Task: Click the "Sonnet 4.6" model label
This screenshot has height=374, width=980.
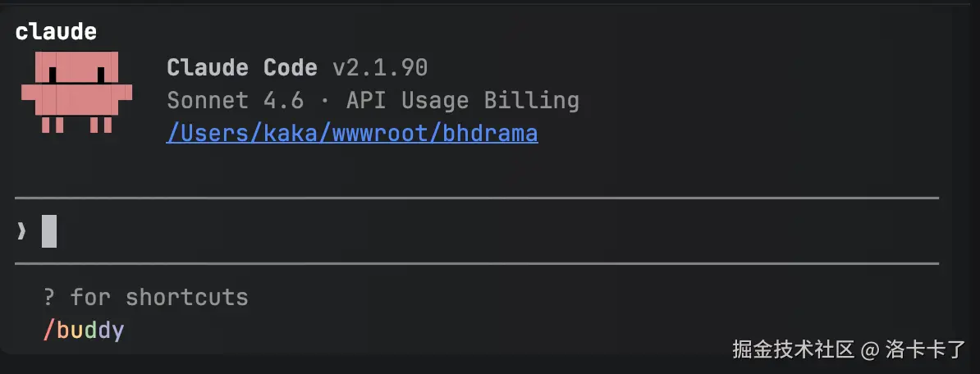Action: 235,101
